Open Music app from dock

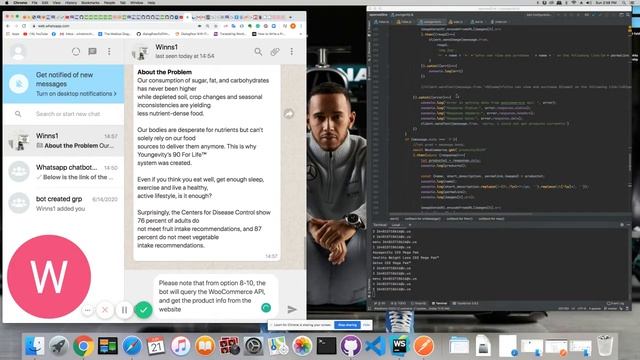coord(180,346)
